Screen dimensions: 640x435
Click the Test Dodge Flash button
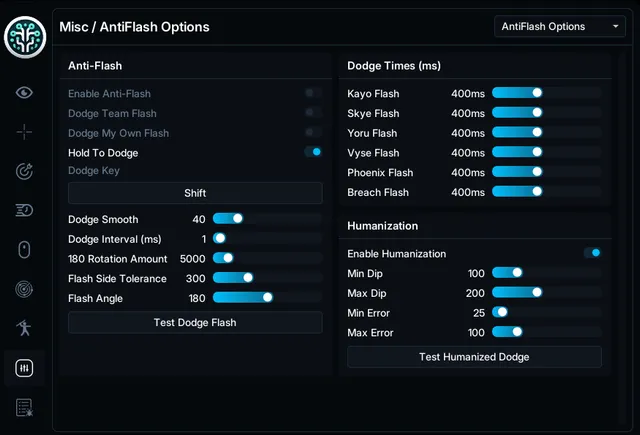coord(195,322)
